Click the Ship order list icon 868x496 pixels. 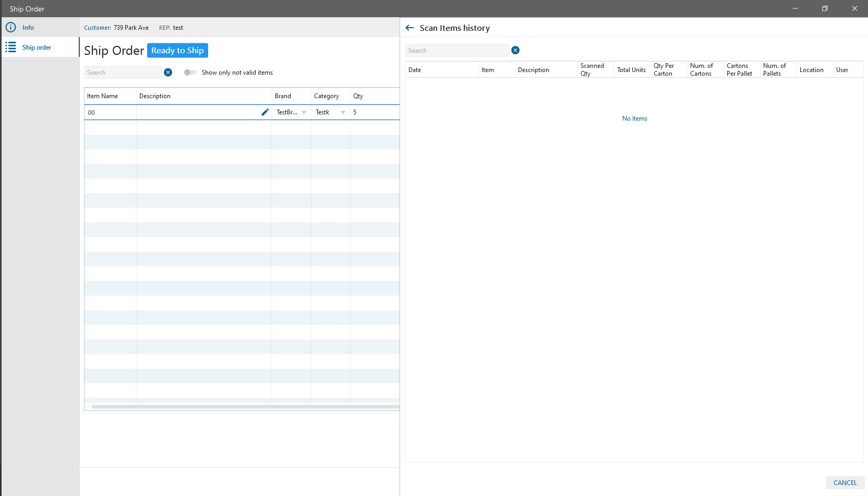click(x=10, y=48)
